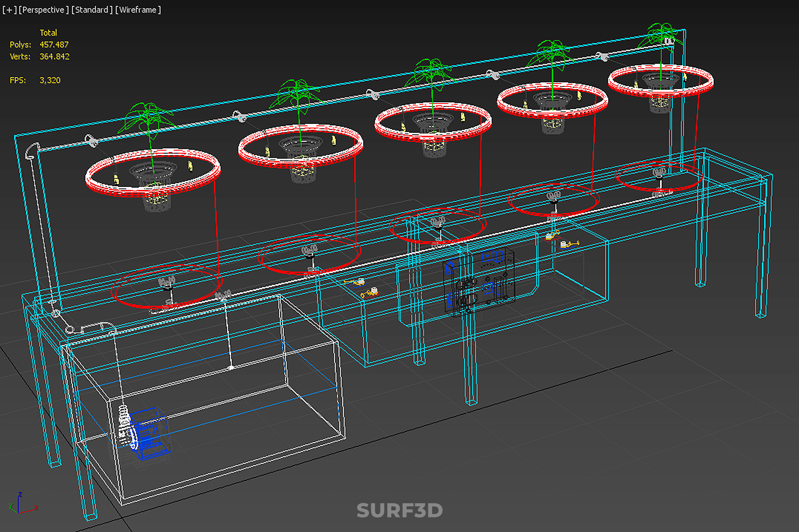Click the FPS statistic readout
Screen dimensions: 799x532
pyautogui.click(x=50, y=80)
